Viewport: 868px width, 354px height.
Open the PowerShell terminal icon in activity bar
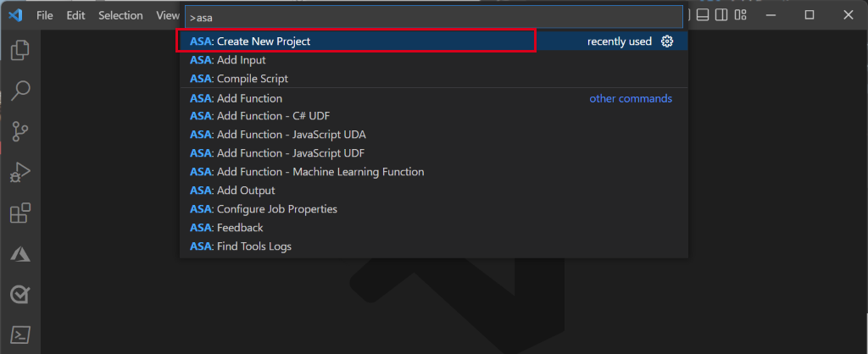[20, 335]
